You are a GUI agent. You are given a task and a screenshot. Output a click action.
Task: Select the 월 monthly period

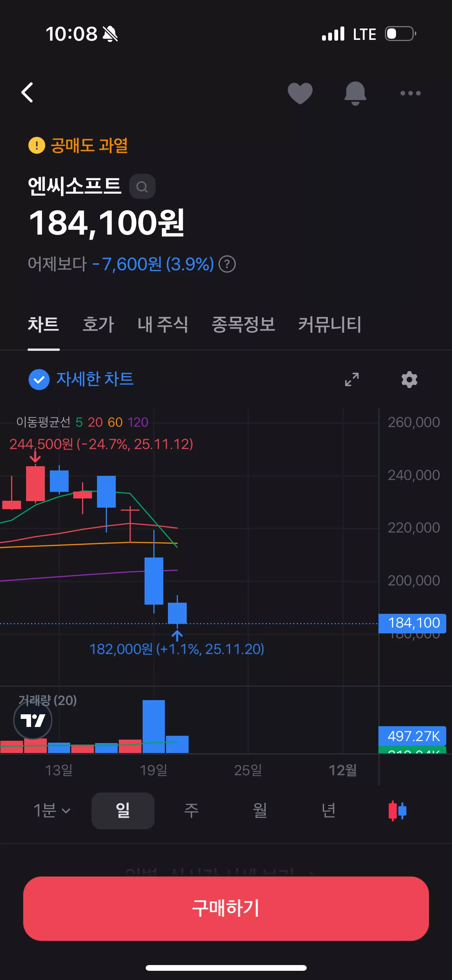(x=260, y=811)
